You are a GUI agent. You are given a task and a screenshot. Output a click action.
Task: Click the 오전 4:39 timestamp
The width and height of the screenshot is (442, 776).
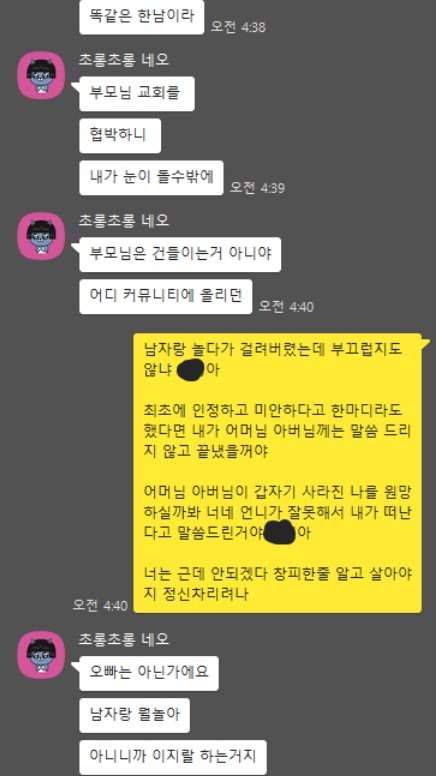257,188
